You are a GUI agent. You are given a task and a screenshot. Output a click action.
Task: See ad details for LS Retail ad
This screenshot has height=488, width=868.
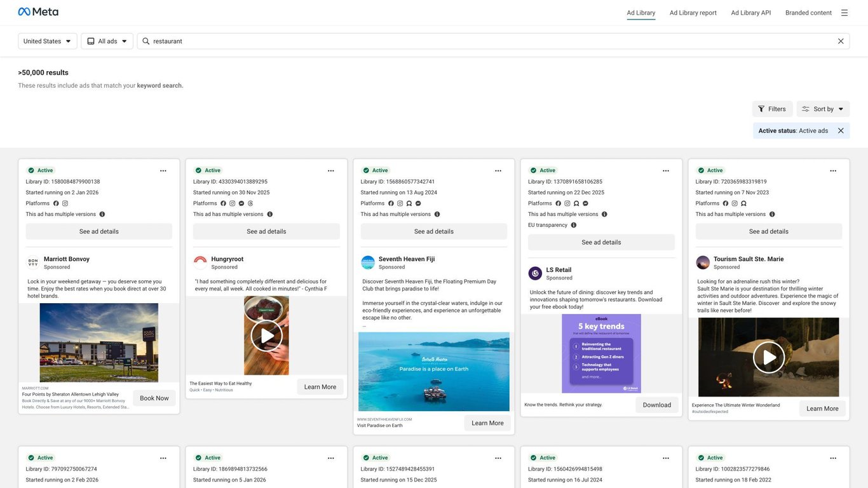point(601,242)
